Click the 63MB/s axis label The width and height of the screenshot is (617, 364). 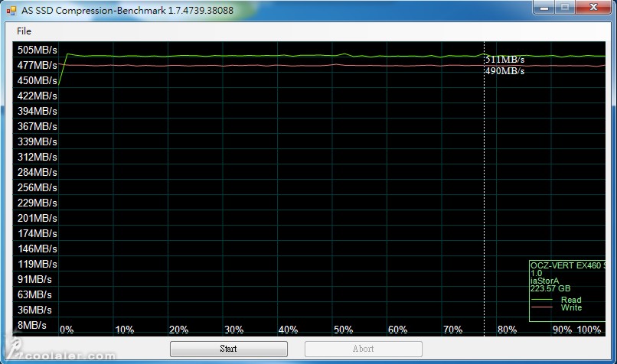34,295
